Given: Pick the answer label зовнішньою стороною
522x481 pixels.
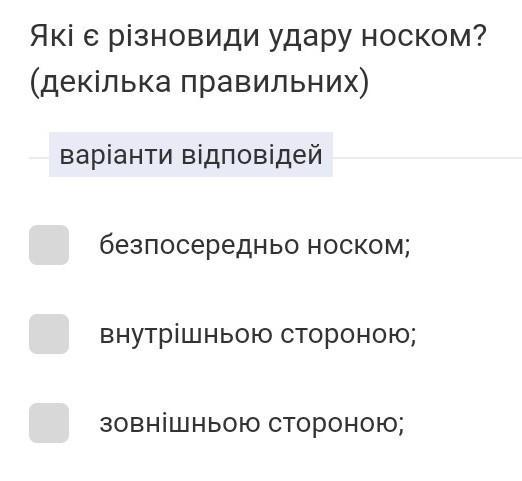Looking at the screenshot, I should coord(252,423).
